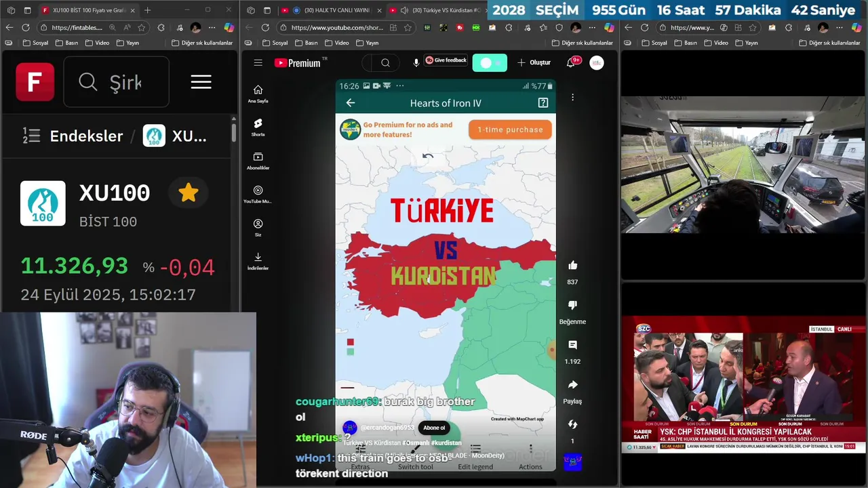The height and width of the screenshot is (488, 868).
Task: Open Copilot in the Fintables browser window
Action: (x=229, y=28)
